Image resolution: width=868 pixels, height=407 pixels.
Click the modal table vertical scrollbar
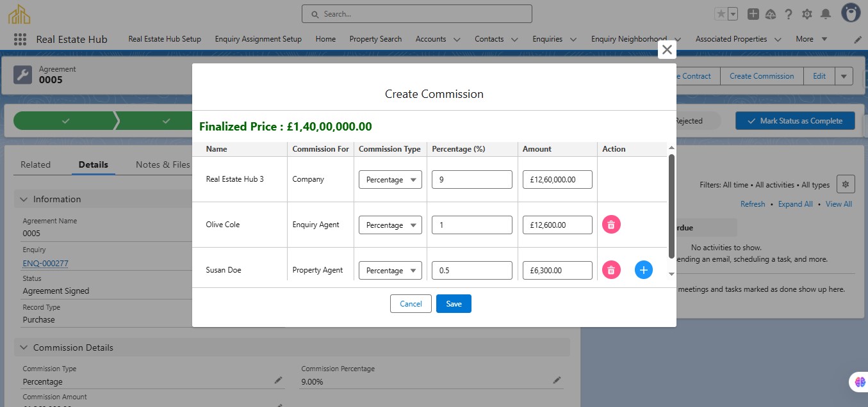[671, 205]
